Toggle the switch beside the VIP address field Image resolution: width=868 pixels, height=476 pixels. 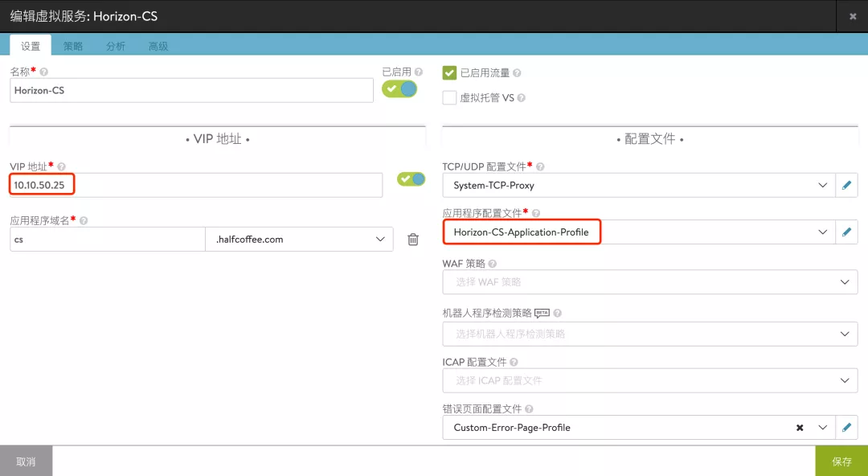pyautogui.click(x=411, y=179)
